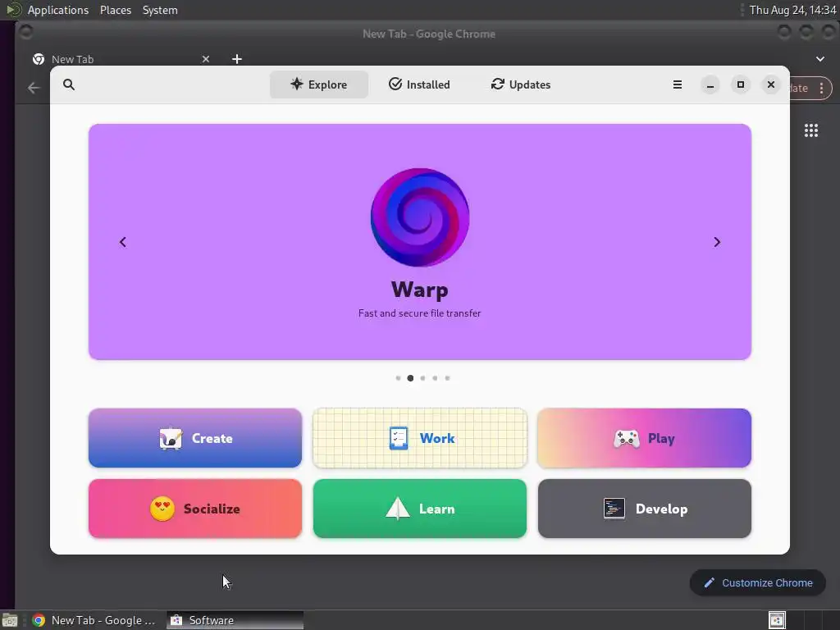
Task: Open the Socialize category
Action: [x=195, y=509]
